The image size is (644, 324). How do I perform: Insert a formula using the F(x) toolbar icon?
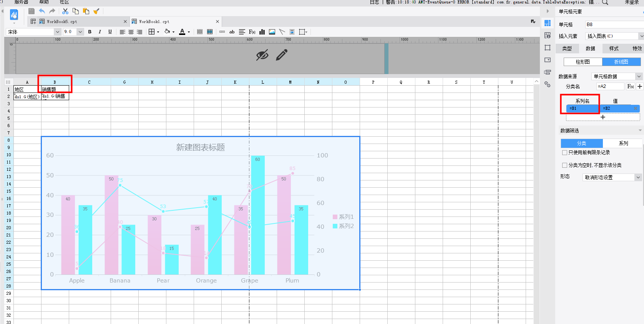tap(252, 32)
